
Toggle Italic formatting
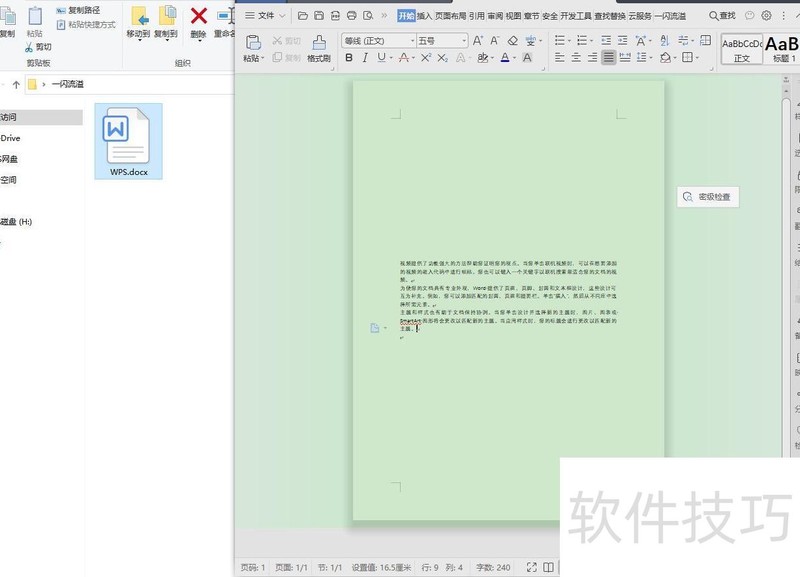point(365,58)
